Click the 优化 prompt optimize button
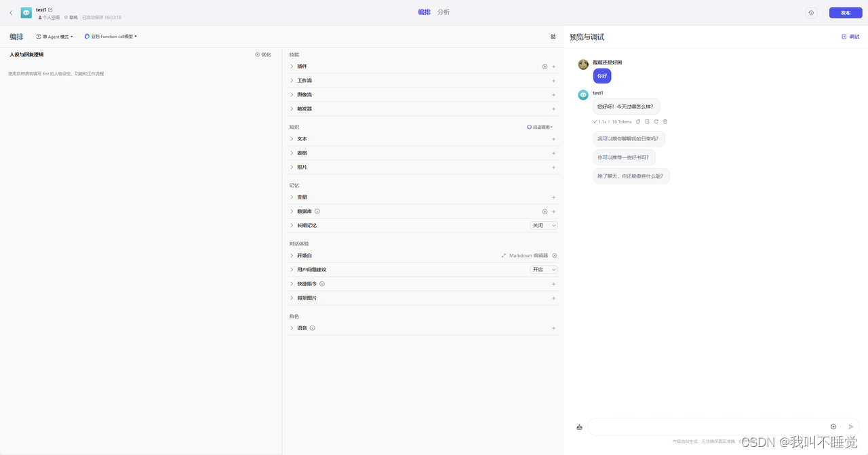Viewport: 868px width, 455px height. tap(263, 55)
